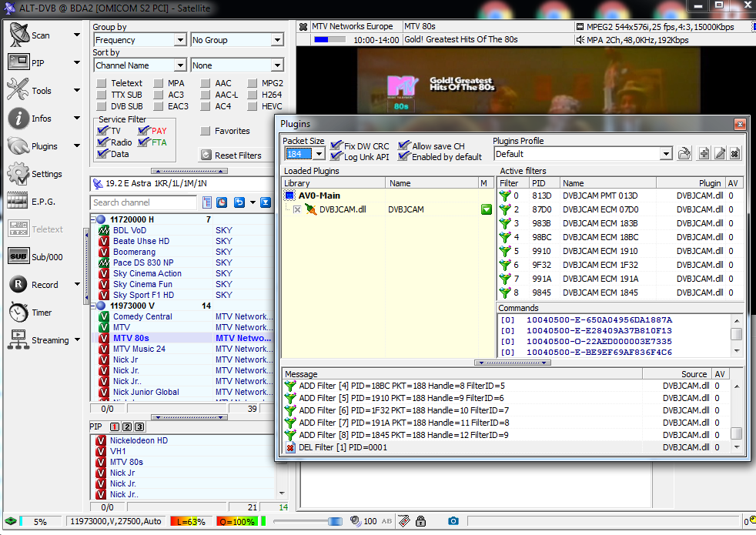
Task: Open the No Group dropdown
Action: coord(277,39)
